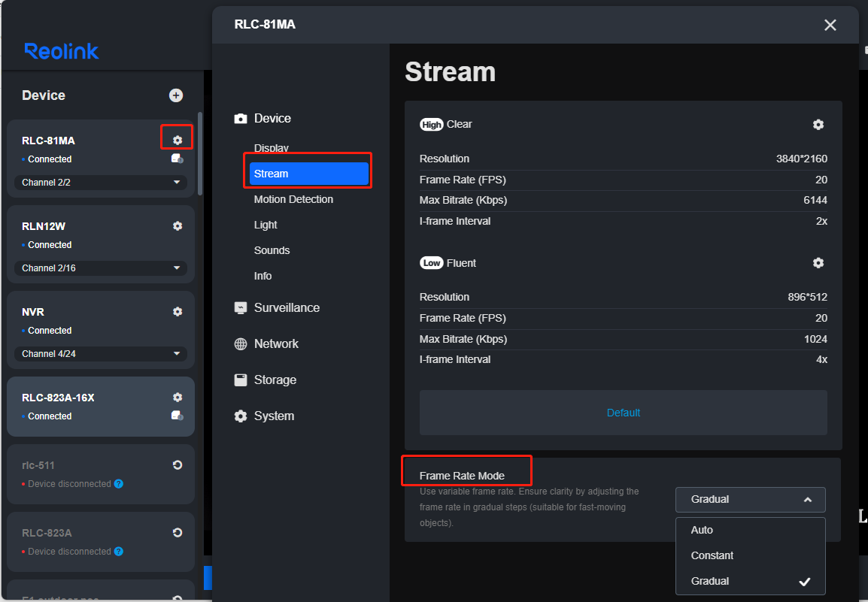Reconnect the rlc-511 device via refresh icon
This screenshot has height=602, width=868.
pyautogui.click(x=178, y=464)
